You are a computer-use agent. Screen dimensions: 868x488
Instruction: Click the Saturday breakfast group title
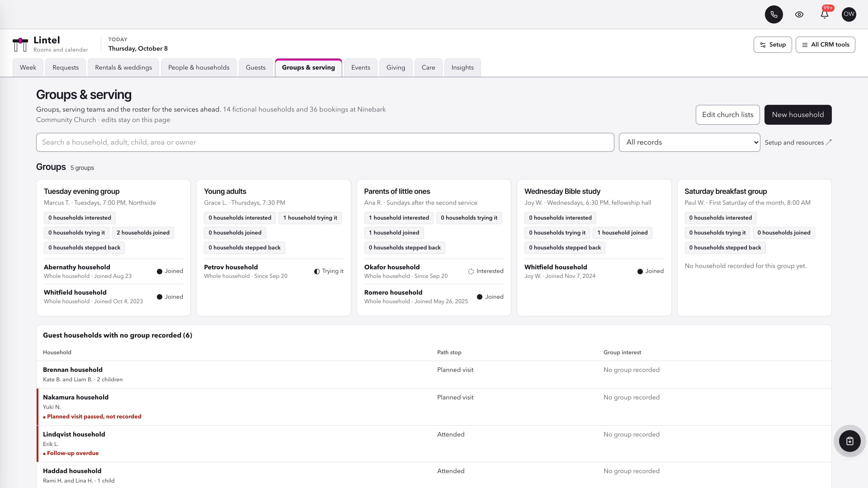[725, 191]
